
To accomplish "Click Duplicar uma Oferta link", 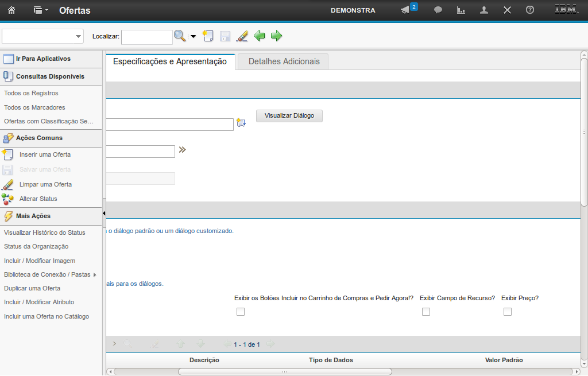I will (32, 288).
